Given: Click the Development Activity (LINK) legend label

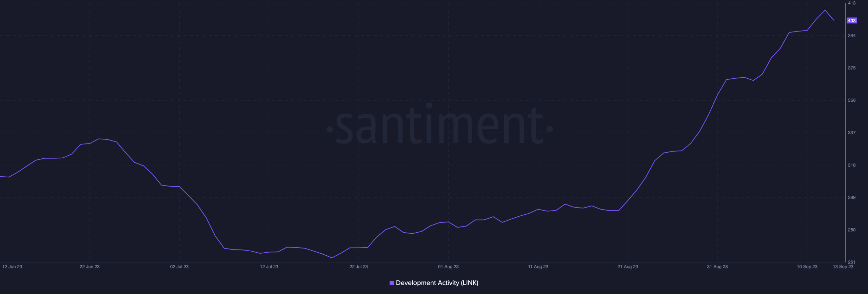Looking at the screenshot, I should (x=437, y=283).
